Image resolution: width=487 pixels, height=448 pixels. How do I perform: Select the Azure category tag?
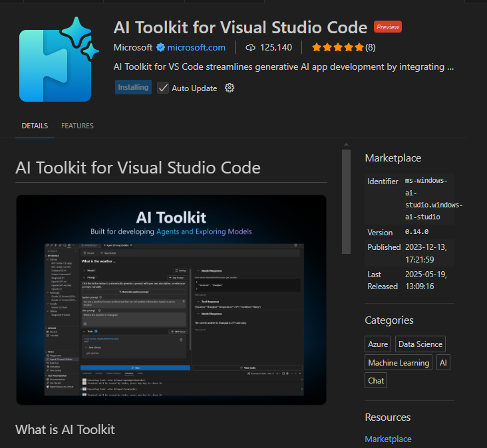(378, 344)
